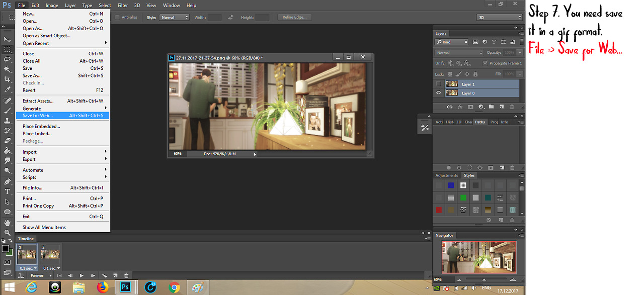Play the animation in the Timeline

82,275
